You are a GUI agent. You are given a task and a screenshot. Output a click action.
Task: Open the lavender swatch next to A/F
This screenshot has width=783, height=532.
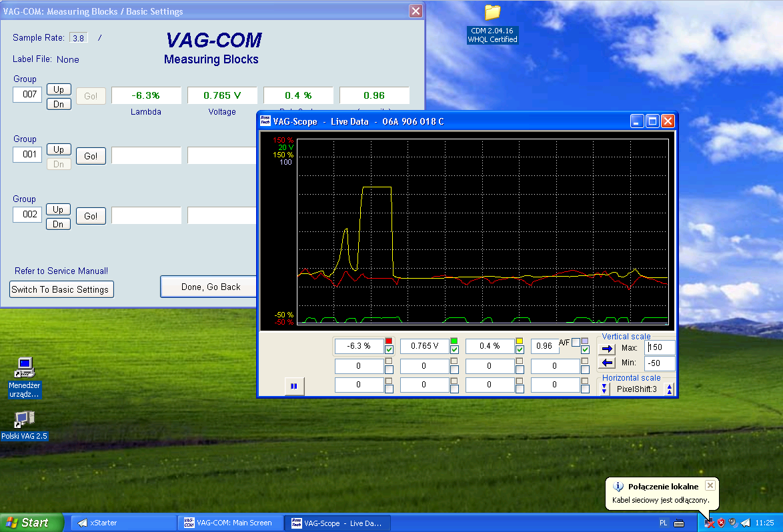[x=585, y=341]
